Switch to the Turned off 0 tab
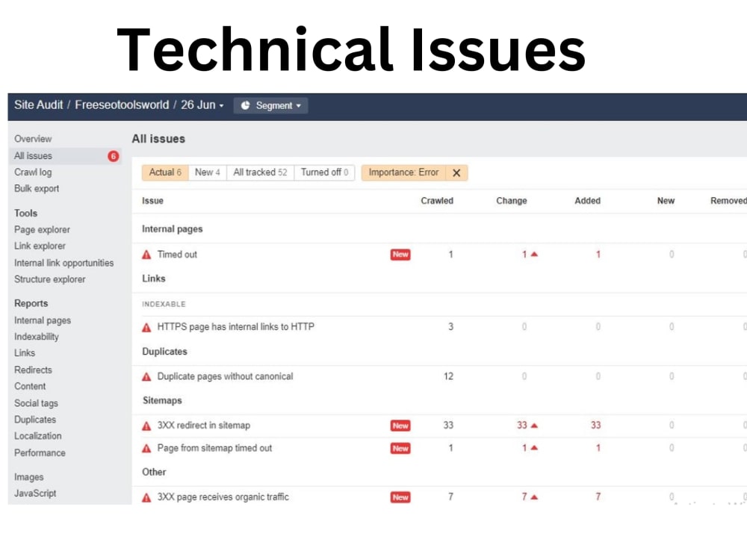Image resolution: width=747 pixels, height=560 pixels. 324,172
